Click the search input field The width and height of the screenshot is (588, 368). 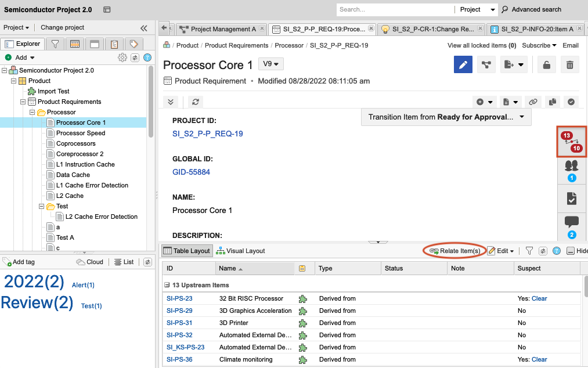395,9
